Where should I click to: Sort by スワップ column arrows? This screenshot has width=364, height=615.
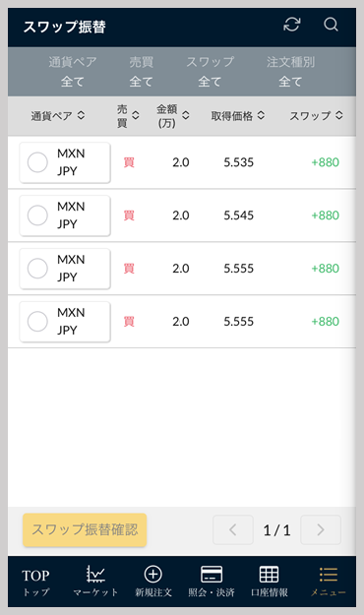coord(339,115)
